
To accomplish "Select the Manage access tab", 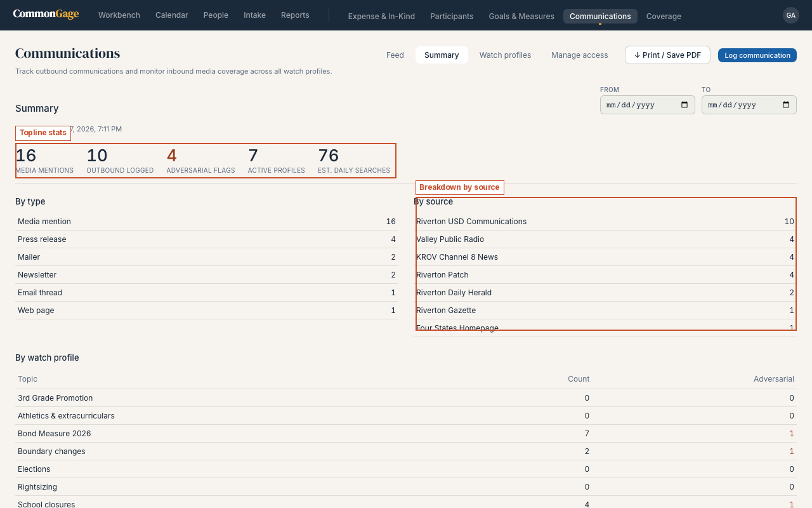I will coord(579,55).
